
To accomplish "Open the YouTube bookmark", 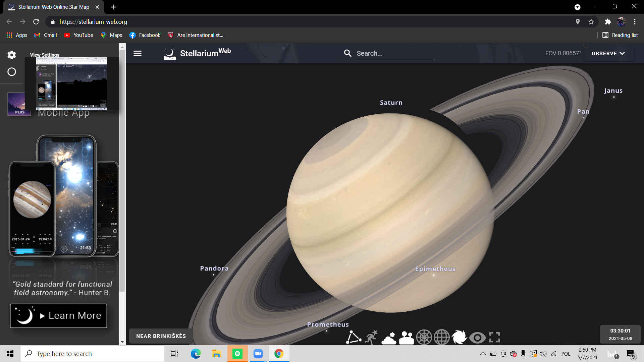I will click(x=79, y=35).
